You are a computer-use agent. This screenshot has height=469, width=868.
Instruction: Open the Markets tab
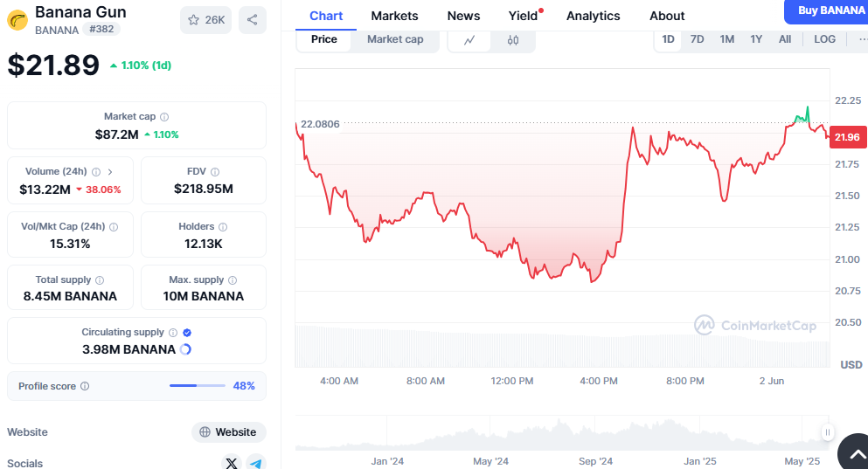click(x=394, y=16)
